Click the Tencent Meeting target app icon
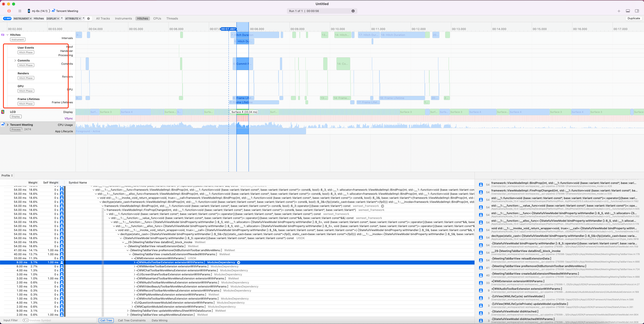Image resolution: width=644 pixels, height=324 pixels. (53, 11)
